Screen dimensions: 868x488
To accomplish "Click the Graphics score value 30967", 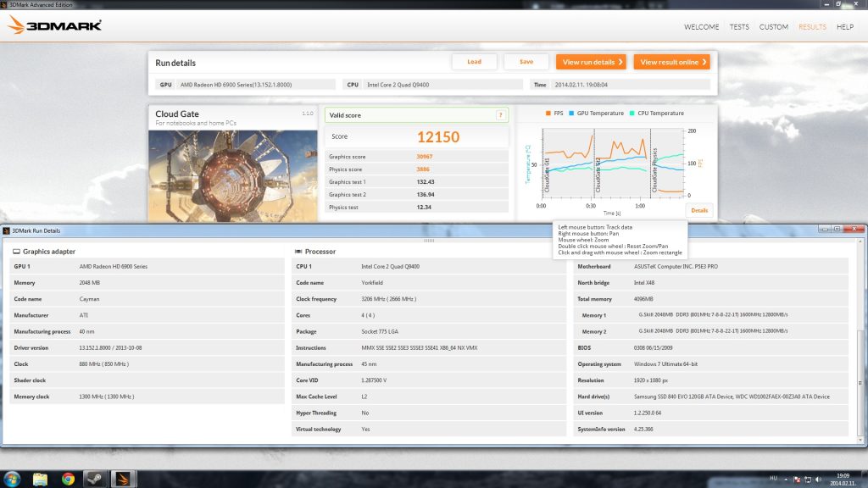I will click(x=424, y=157).
